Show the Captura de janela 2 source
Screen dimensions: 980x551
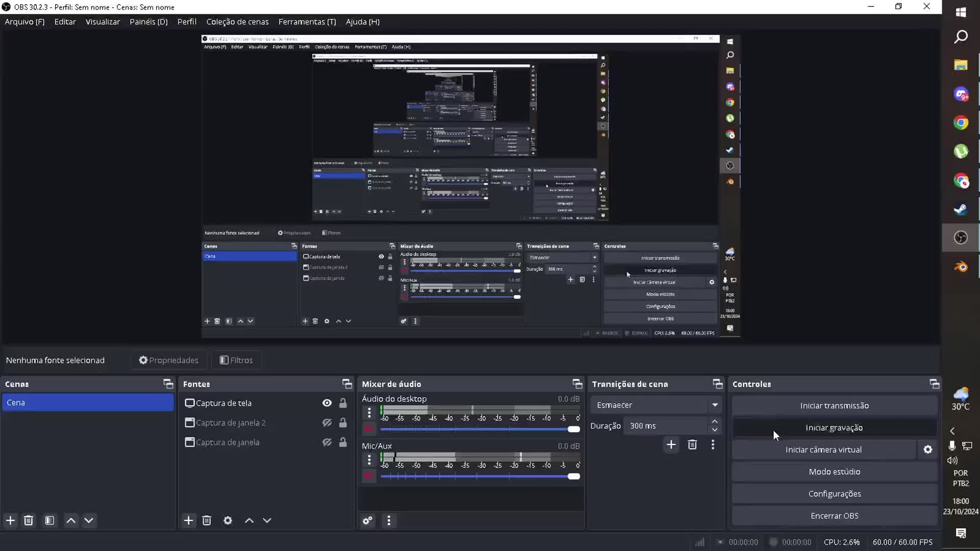[x=327, y=423]
